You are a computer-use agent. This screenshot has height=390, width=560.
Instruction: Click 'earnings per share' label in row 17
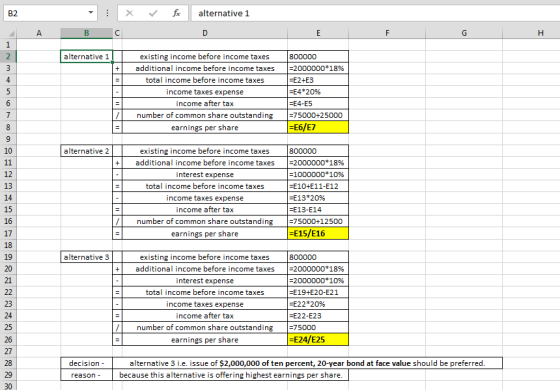(x=205, y=233)
